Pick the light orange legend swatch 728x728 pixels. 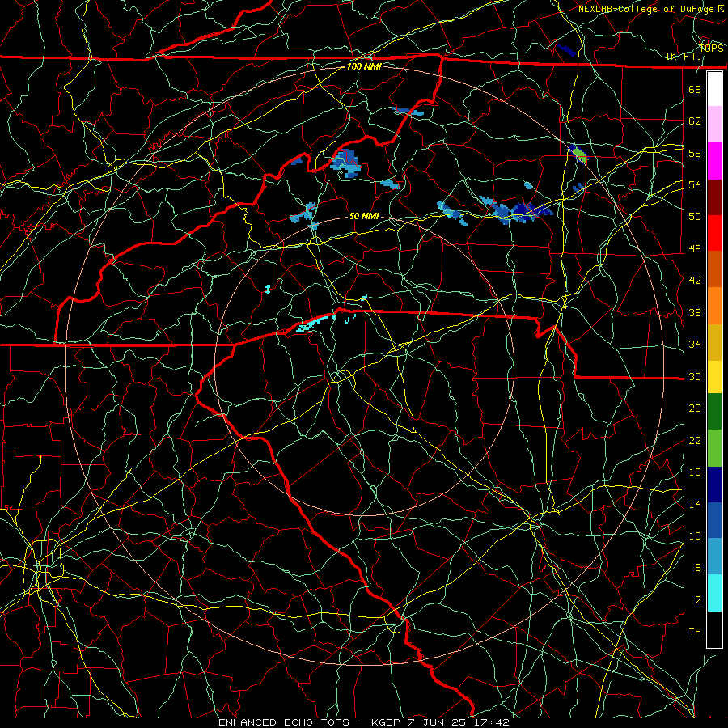(x=714, y=306)
